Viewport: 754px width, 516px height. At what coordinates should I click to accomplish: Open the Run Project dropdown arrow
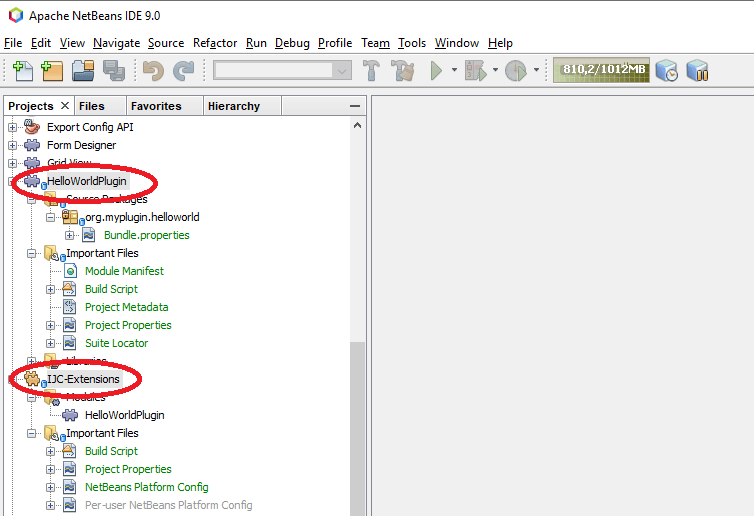[x=454, y=70]
